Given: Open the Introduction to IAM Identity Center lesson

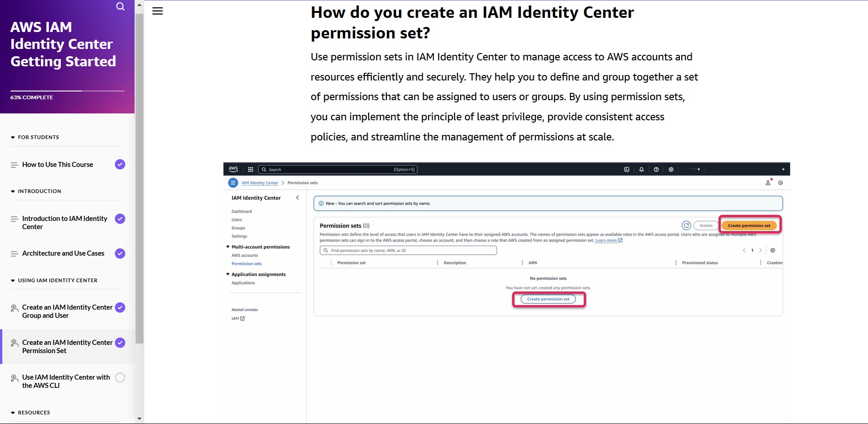Looking at the screenshot, I should pos(65,223).
